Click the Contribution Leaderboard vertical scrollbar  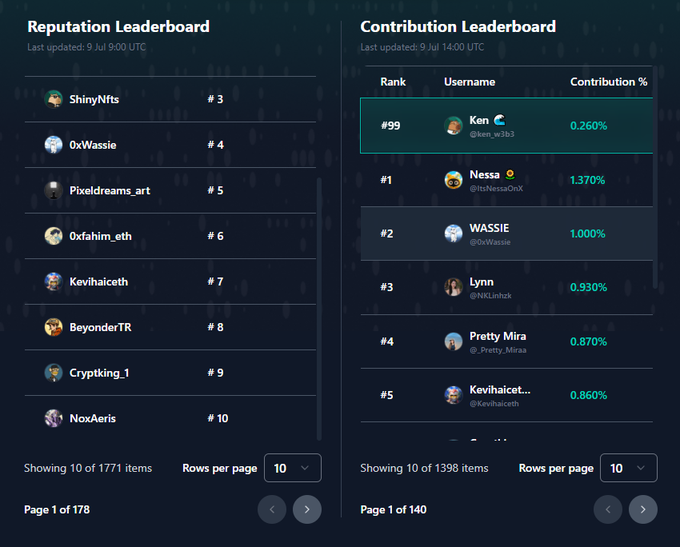click(655, 177)
